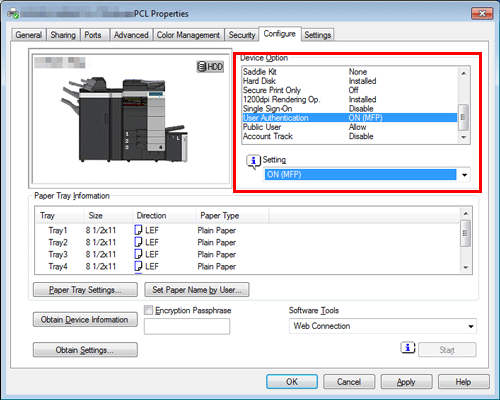500x400 pixels.
Task: Enable the Encryption Passphrase checkbox
Action: pyautogui.click(x=148, y=310)
